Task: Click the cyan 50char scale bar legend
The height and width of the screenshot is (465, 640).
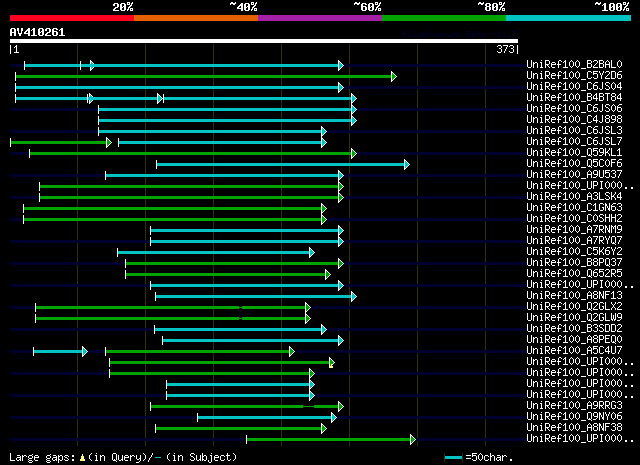Action: 453,458
